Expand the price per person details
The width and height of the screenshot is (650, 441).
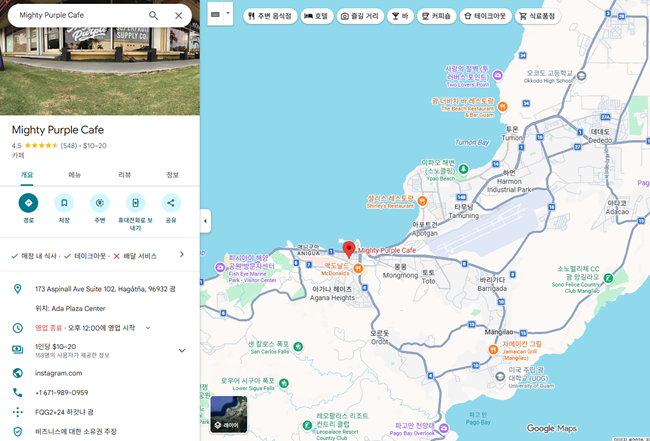(181, 350)
